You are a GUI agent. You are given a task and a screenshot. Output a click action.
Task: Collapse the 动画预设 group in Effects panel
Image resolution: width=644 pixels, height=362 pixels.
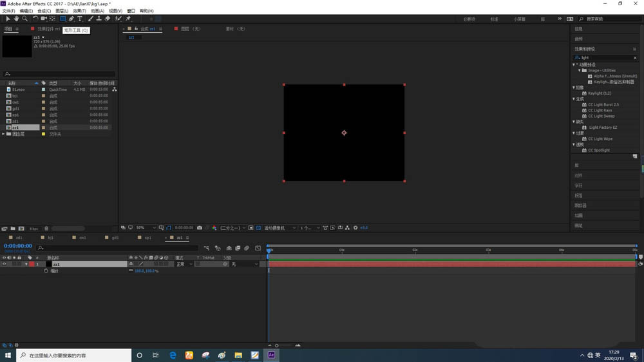pos(574,64)
